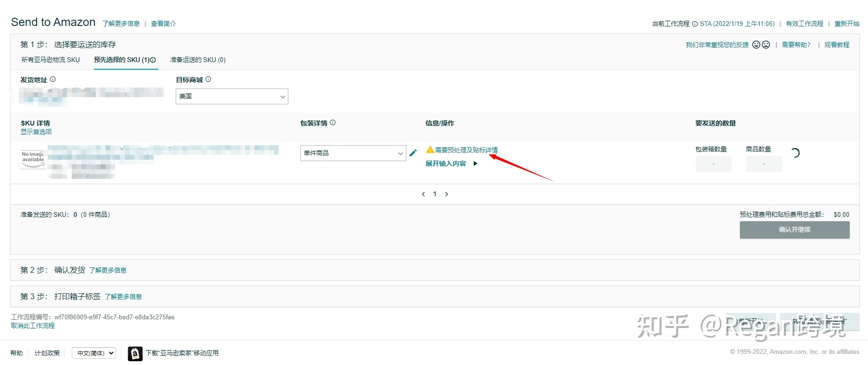Click the 第 3 步: 打印箱子标签 heading
This screenshot has width=868, height=365.
tap(60, 297)
